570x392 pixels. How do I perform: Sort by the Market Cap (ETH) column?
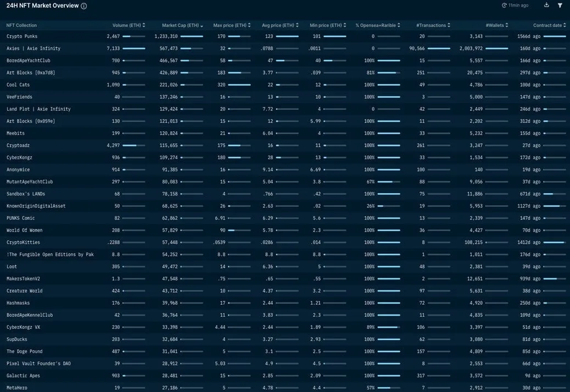182,25
